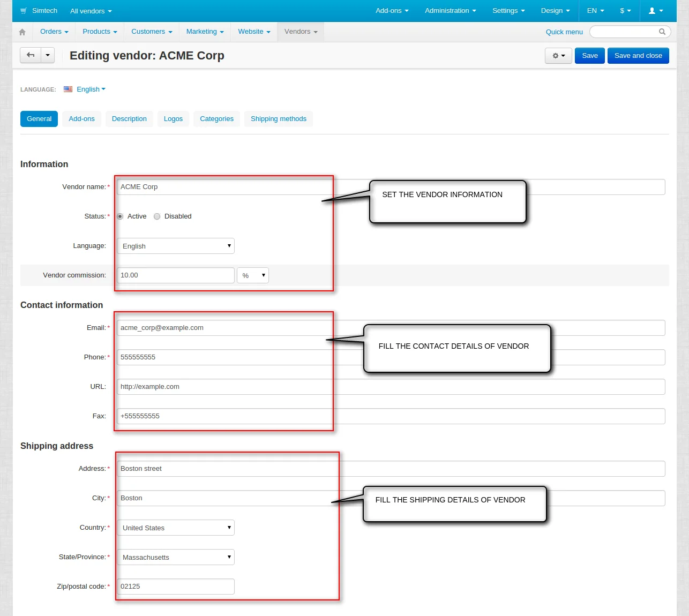The height and width of the screenshot is (616, 689).
Task: Click the Zip/postal code field
Action: (x=175, y=587)
